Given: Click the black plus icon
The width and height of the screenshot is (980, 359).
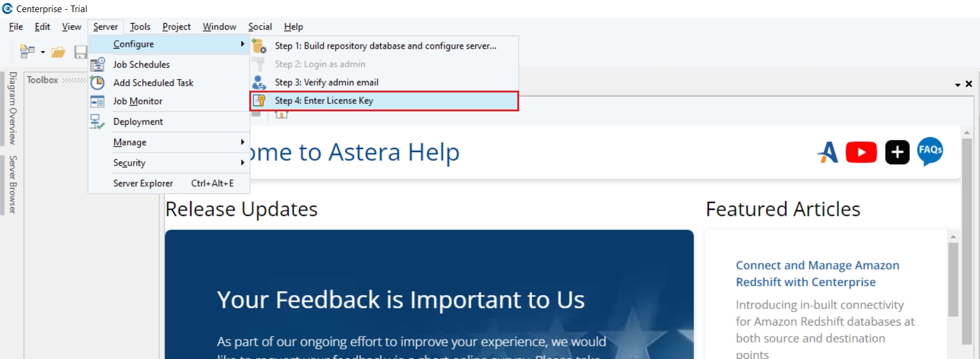Looking at the screenshot, I should pyautogui.click(x=897, y=152).
